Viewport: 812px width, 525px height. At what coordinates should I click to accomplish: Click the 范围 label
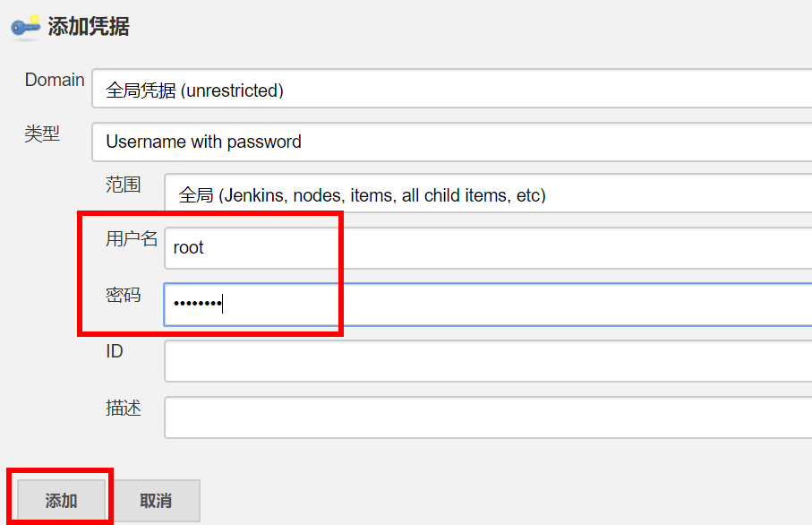tap(124, 185)
